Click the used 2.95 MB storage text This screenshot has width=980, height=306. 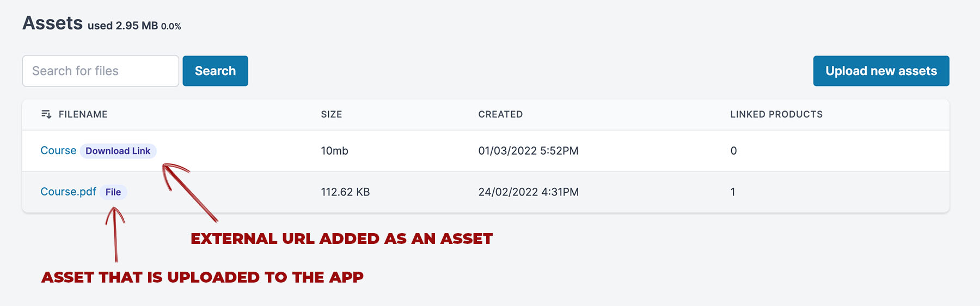(x=122, y=26)
